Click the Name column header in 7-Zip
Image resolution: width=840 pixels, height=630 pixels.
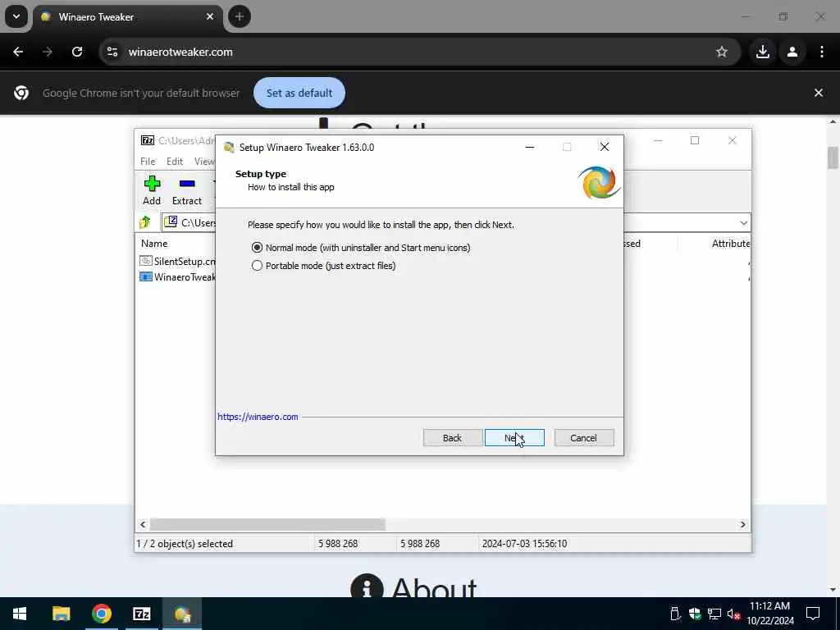tap(154, 243)
